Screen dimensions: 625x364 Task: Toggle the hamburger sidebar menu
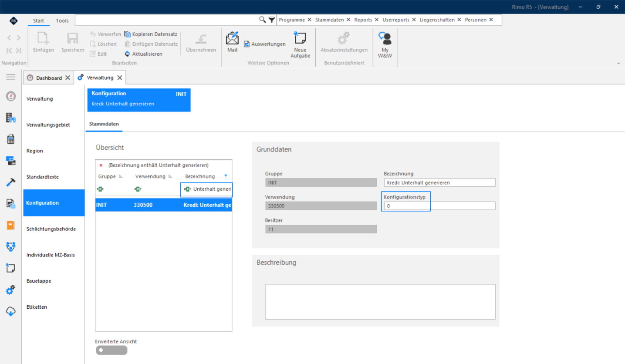tap(11, 77)
